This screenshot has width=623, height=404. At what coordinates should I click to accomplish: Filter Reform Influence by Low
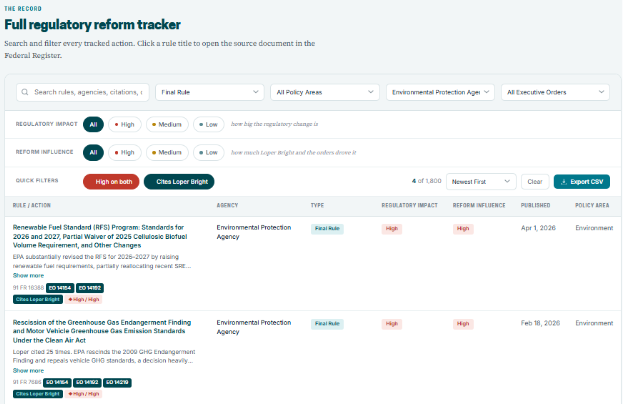click(x=209, y=153)
